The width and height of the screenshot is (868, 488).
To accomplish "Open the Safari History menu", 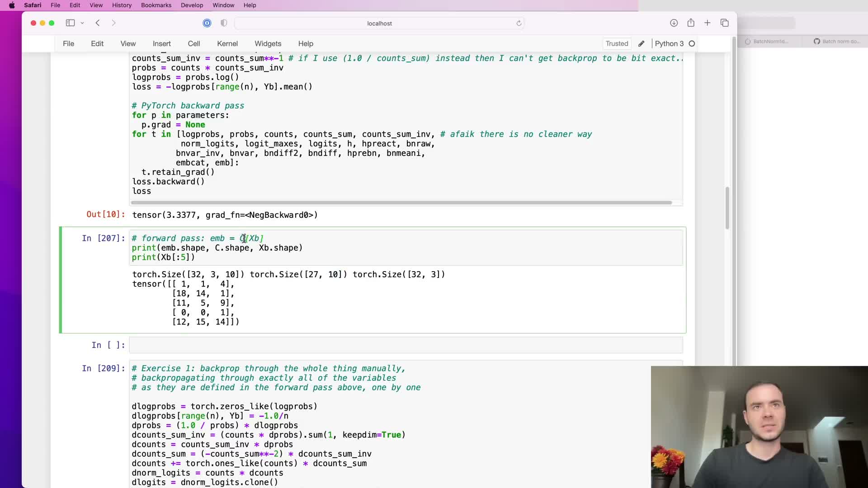I will click(122, 5).
